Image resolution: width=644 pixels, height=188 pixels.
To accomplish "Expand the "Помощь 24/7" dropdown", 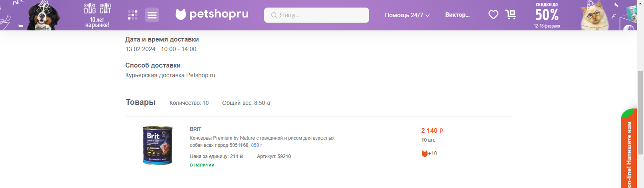I will [x=407, y=15].
